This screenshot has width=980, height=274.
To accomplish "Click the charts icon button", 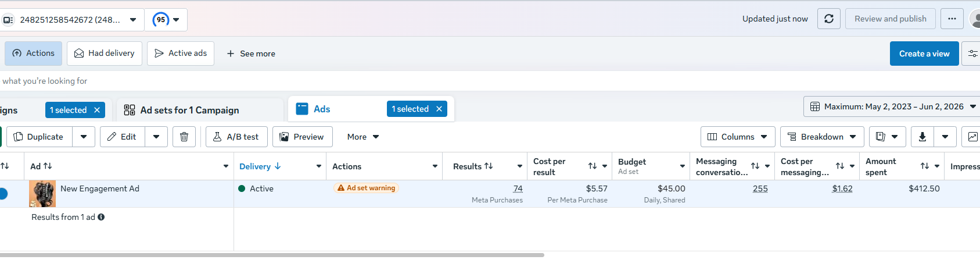I will click(x=971, y=137).
